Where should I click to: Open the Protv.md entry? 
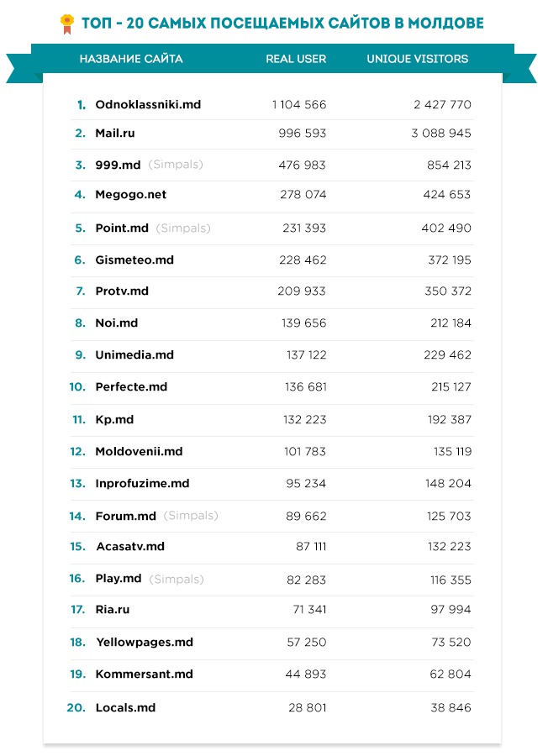122,291
